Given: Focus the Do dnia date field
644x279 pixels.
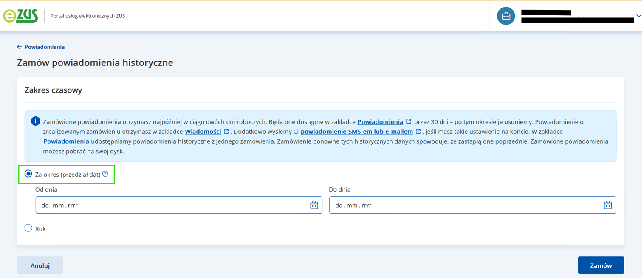Looking at the screenshot, I should click(x=463, y=205).
